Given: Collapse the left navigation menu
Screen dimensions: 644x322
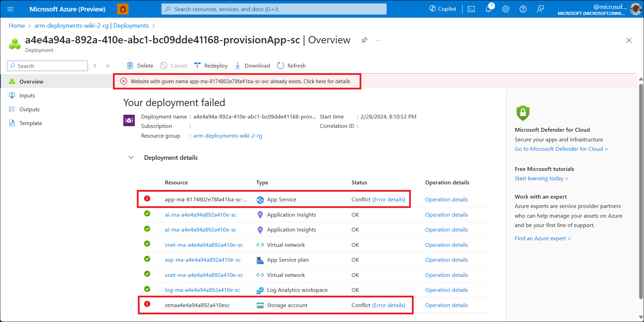Looking at the screenshot, I should 108,66.
